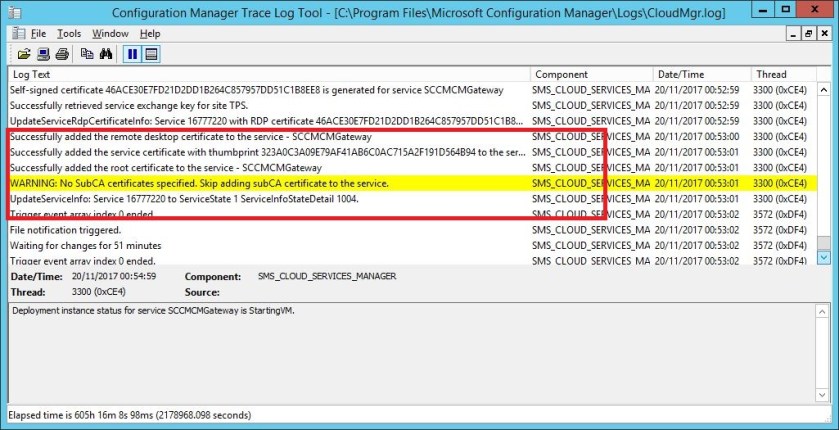
Task: Open the Window menu
Action: pos(110,34)
